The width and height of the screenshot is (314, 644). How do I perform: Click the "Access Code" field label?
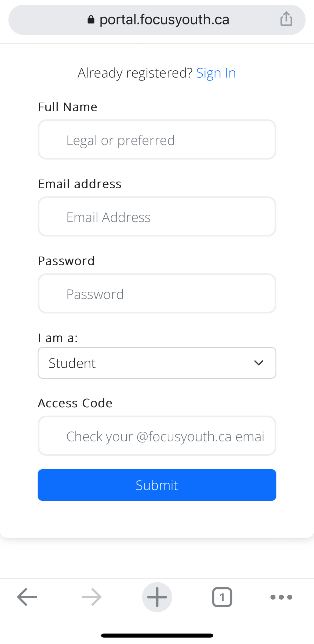tap(75, 403)
